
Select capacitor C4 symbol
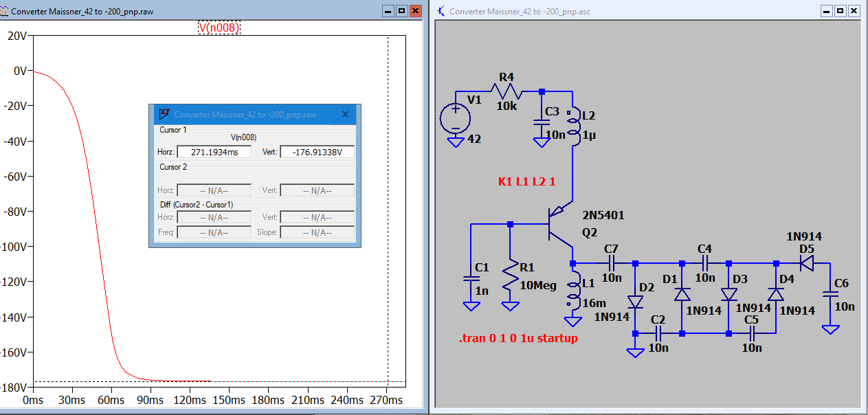coord(705,263)
